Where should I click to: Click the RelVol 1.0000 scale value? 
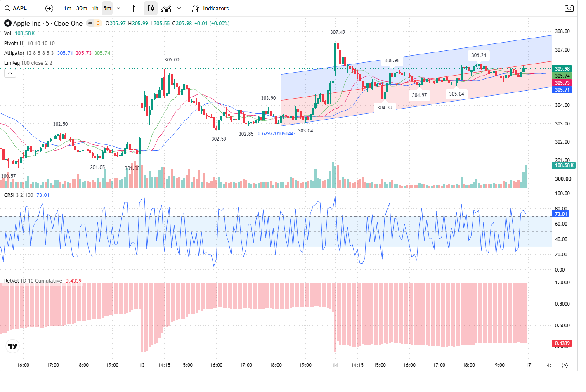562,283
